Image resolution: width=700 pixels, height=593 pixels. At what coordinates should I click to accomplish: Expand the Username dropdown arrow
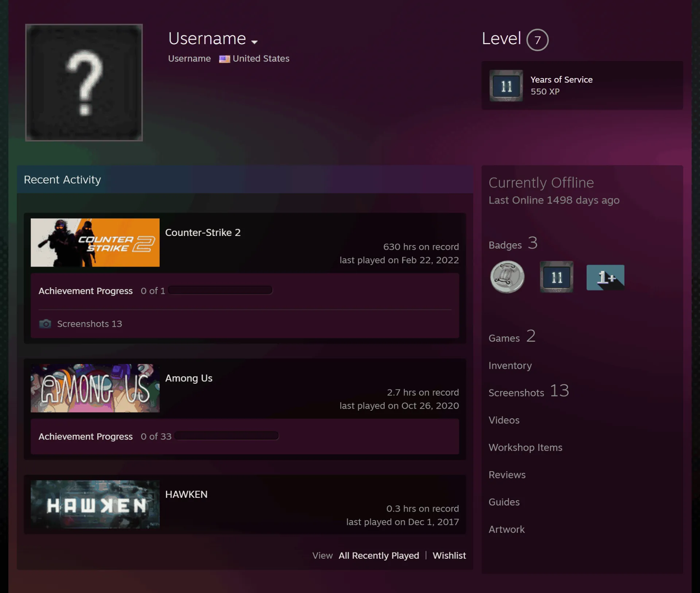[254, 42]
